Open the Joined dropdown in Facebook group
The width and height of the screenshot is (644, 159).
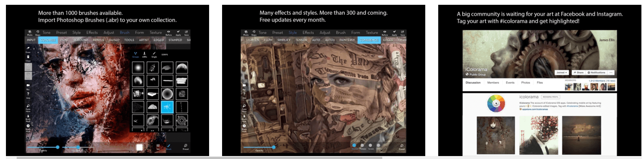point(562,72)
